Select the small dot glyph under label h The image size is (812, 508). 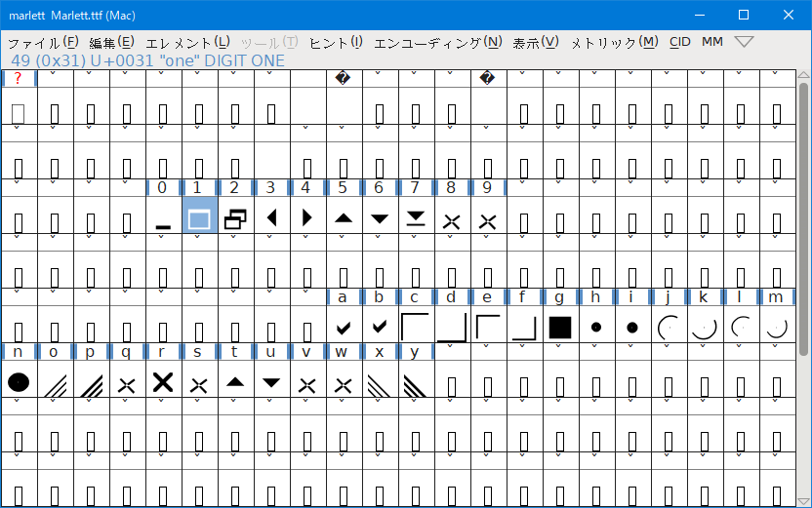(597, 325)
